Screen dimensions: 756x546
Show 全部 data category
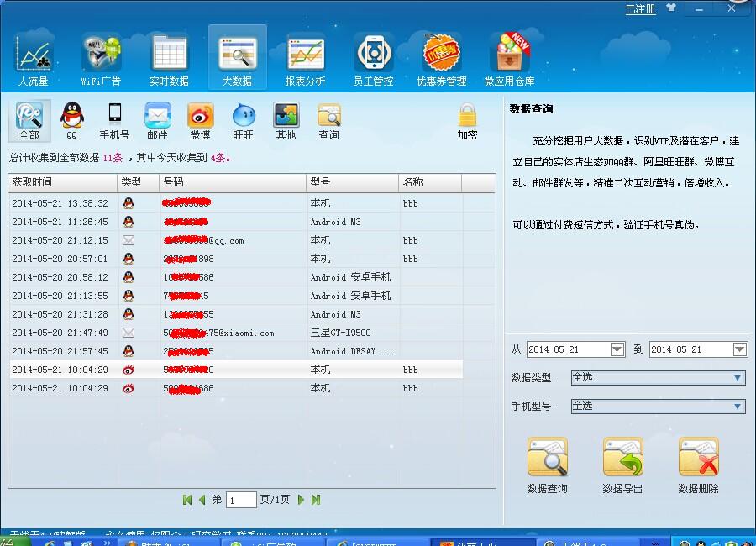click(x=29, y=121)
